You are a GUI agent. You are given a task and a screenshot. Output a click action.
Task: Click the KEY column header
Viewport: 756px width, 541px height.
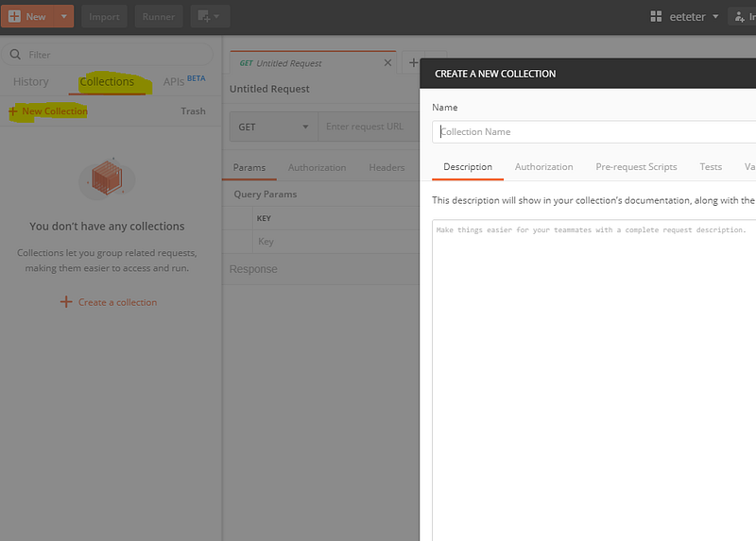click(x=264, y=218)
